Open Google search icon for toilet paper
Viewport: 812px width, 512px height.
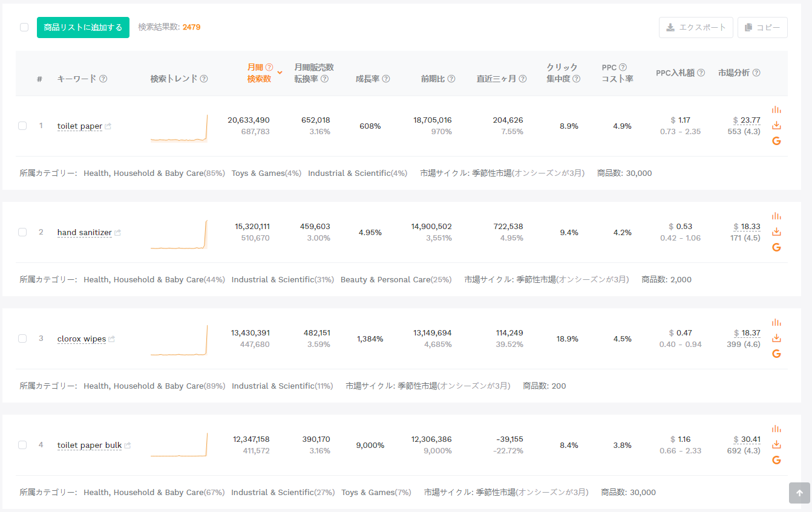pos(776,141)
